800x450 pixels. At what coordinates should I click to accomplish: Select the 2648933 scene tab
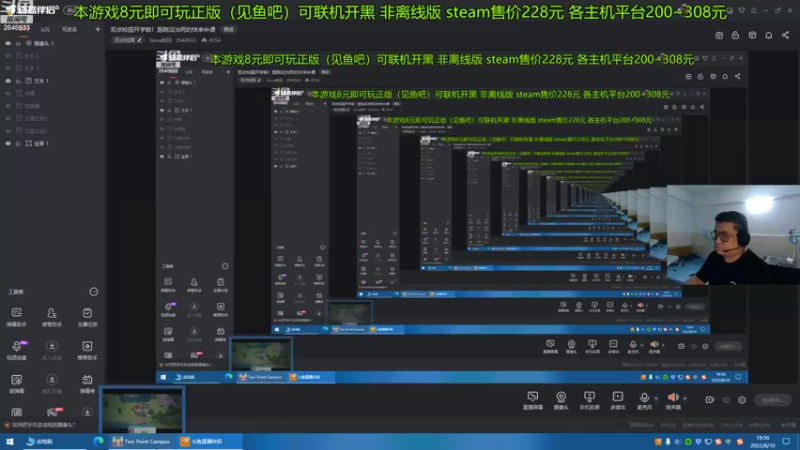(17, 28)
